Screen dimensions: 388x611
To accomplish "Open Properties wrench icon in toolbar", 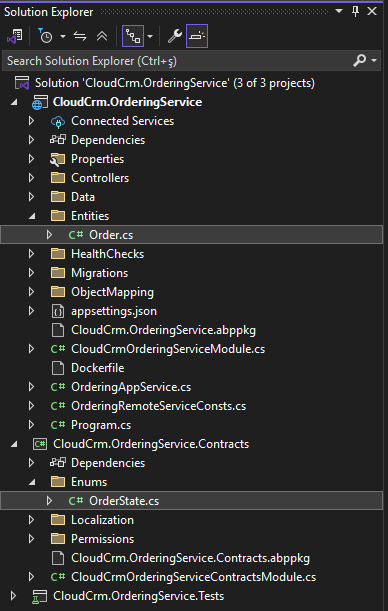I will (175, 36).
